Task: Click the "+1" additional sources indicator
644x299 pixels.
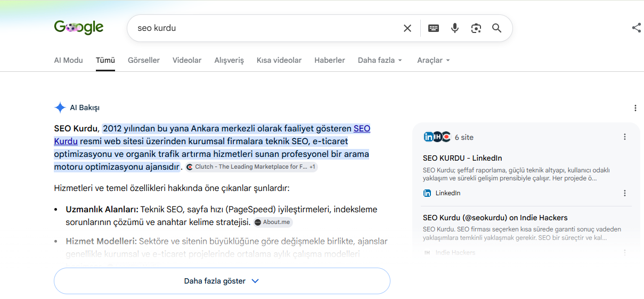Action: pyautogui.click(x=312, y=167)
